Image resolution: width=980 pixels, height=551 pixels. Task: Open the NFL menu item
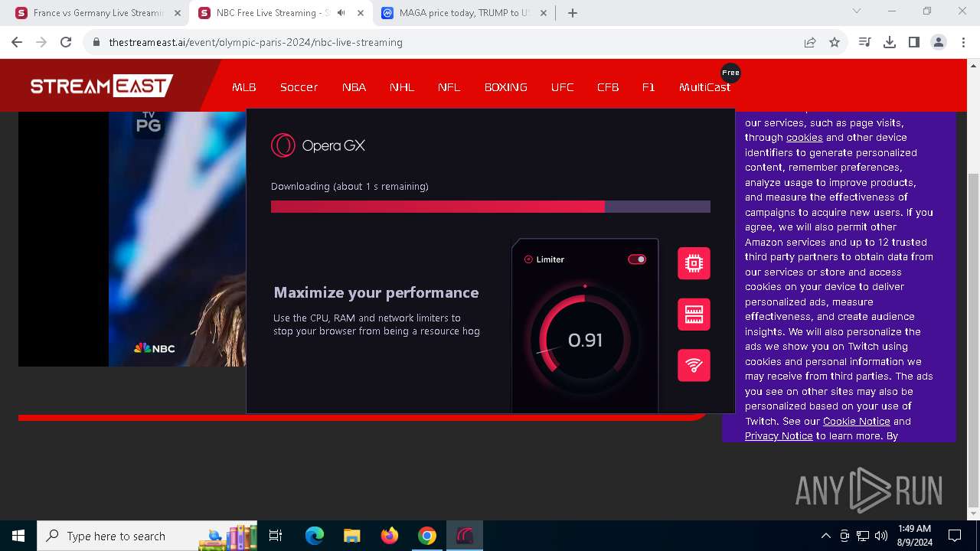point(449,87)
